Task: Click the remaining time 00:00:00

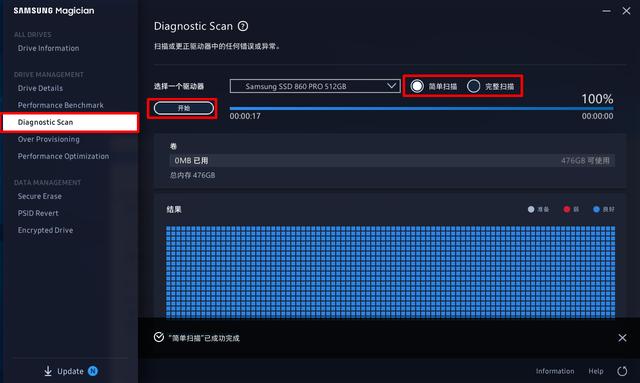Action: click(x=598, y=116)
